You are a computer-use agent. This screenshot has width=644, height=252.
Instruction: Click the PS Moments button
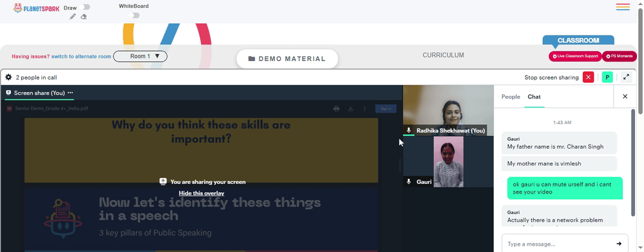620,56
